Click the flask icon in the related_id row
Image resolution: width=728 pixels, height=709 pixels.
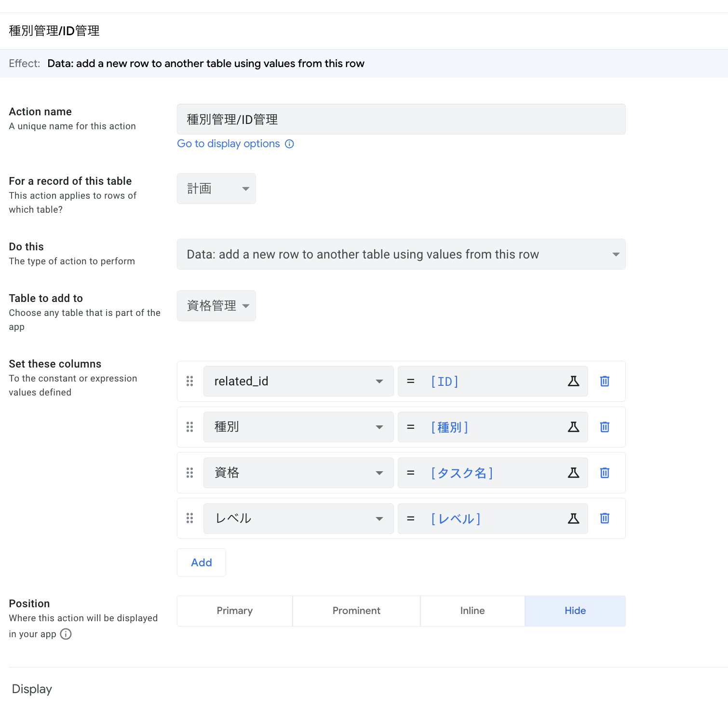(x=573, y=382)
